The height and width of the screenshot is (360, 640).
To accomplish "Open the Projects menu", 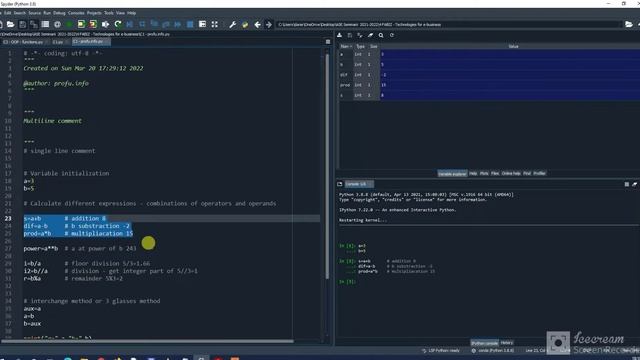I will (94, 13).
